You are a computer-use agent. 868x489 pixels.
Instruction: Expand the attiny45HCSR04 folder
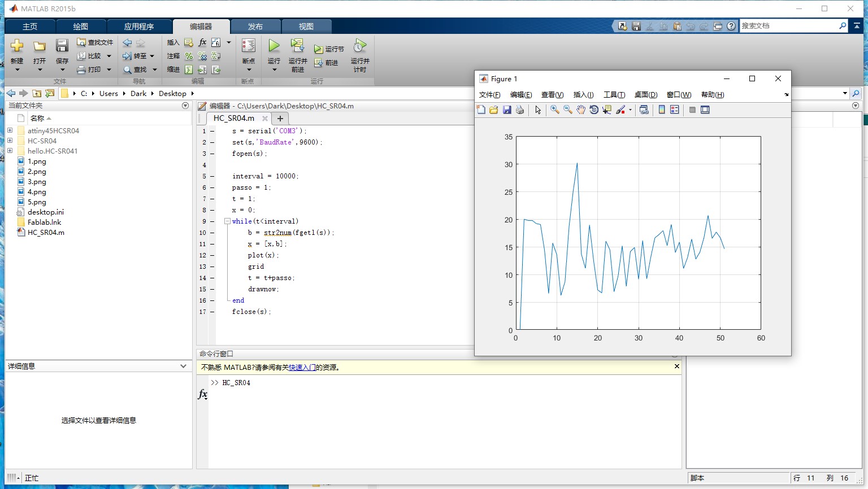(x=10, y=130)
